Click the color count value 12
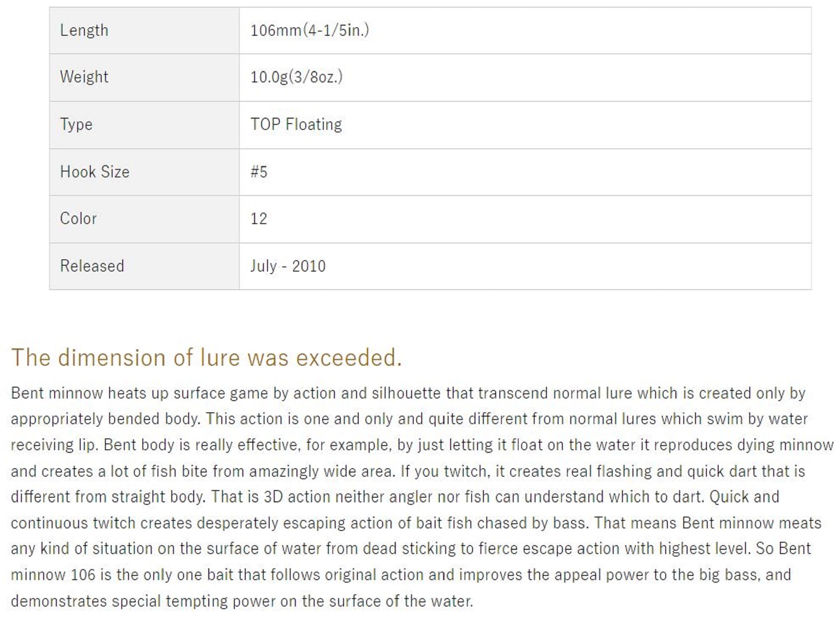840x620 pixels. click(x=259, y=219)
